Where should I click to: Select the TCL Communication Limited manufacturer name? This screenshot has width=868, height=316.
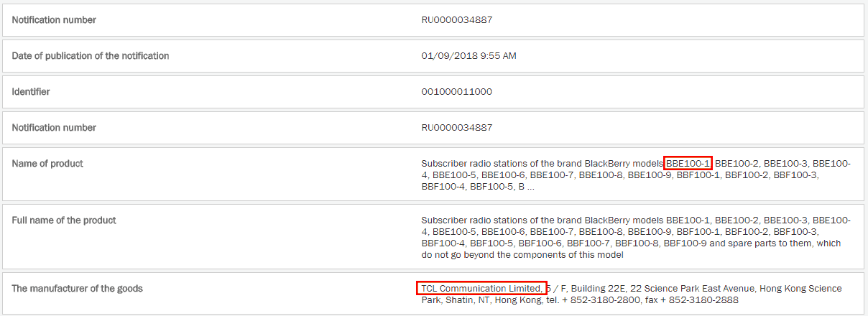(x=481, y=288)
